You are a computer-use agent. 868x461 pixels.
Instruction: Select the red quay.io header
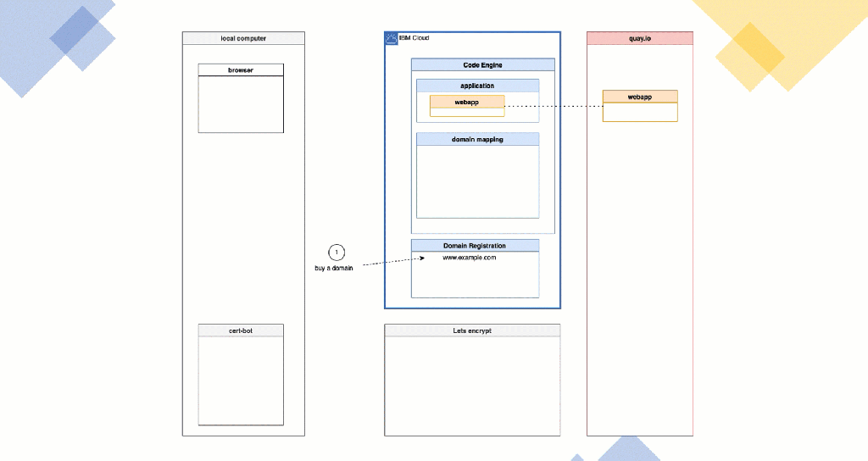tap(639, 38)
